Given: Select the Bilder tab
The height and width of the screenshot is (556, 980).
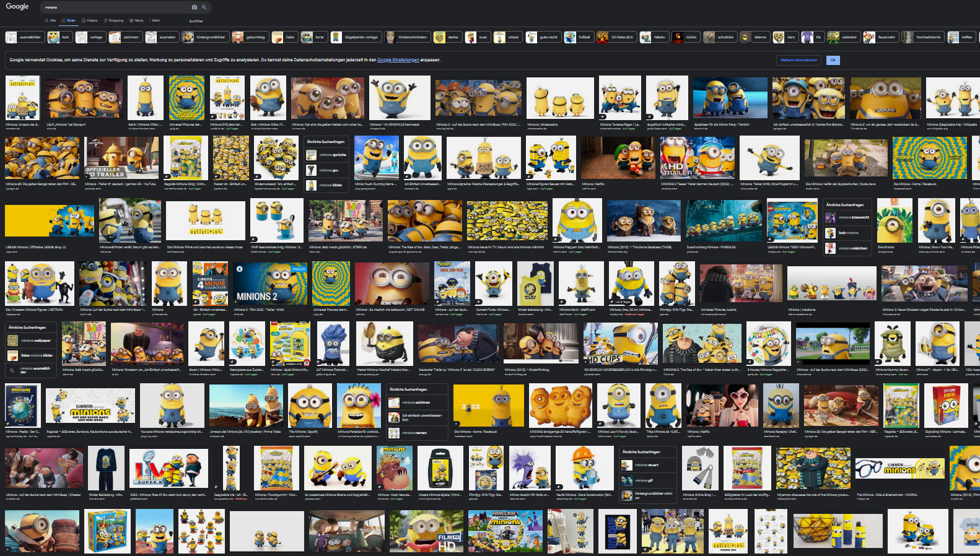Looking at the screenshot, I should 69,20.
